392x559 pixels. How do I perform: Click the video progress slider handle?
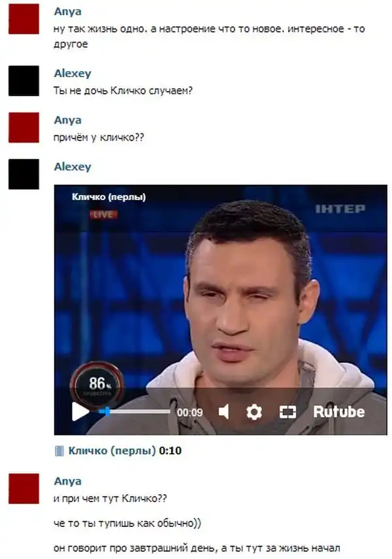point(105,411)
